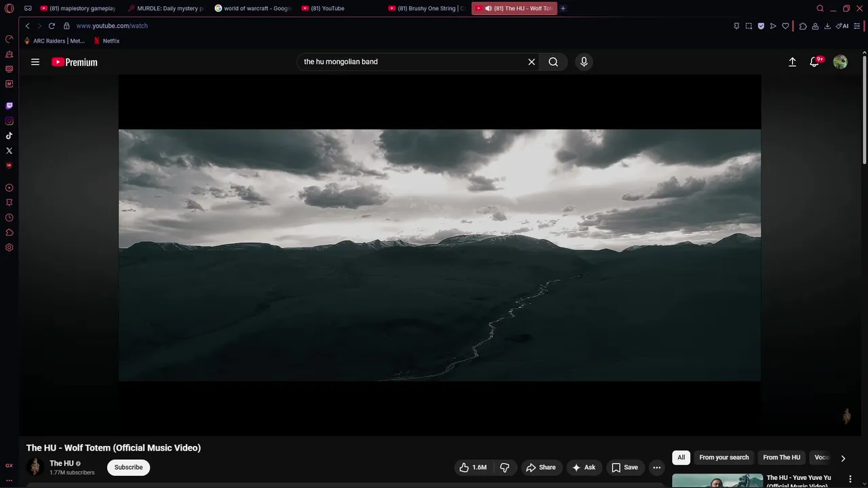This screenshot has width=868, height=488.
Task: Go to YouTube Premium home logo
Action: (75, 62)
